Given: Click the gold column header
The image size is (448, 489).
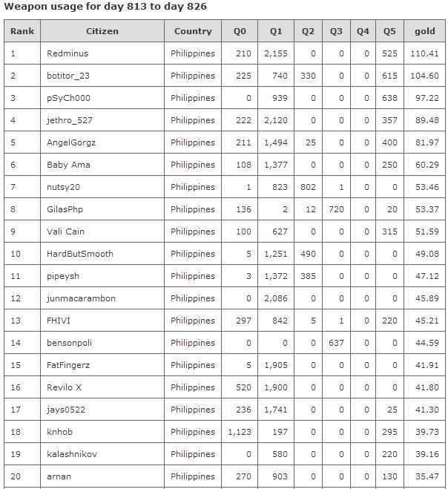Looking at the screenshot, I should [x=425, y=31].
